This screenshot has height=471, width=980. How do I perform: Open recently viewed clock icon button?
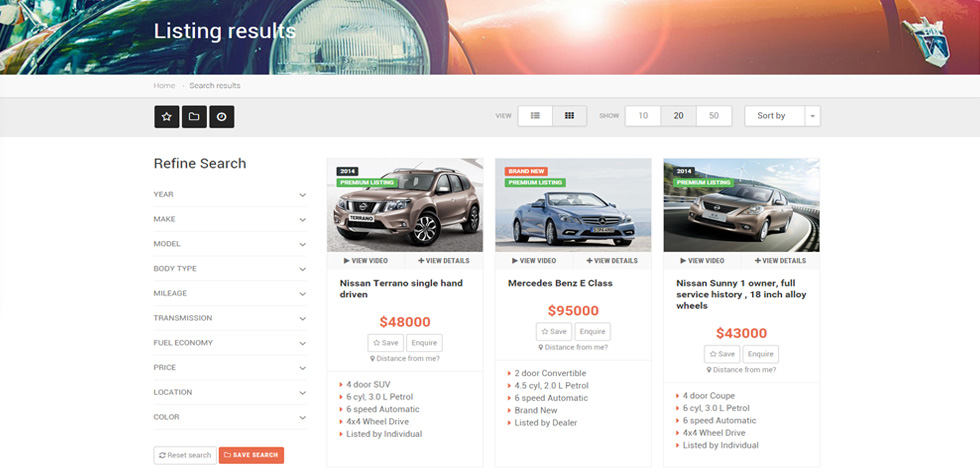coord(222,117)
